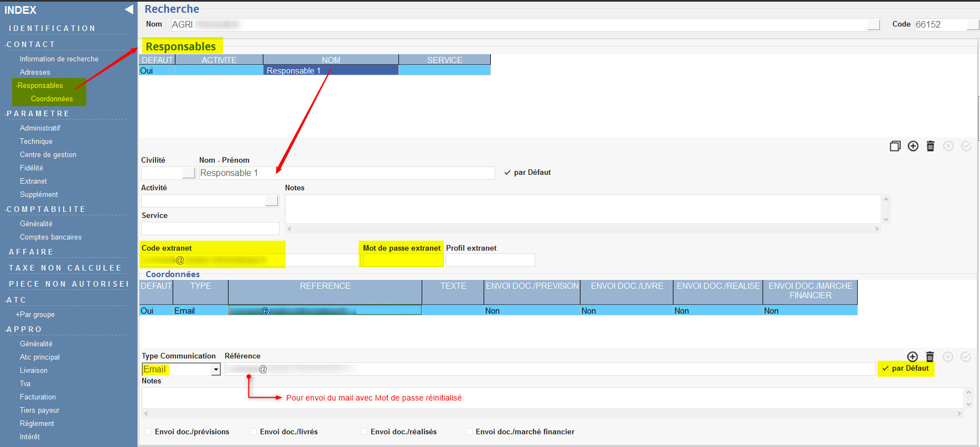Collapse the INDEX sidebar panel arrow
This screenshot has width=980, height=447.
coord(129,9)
